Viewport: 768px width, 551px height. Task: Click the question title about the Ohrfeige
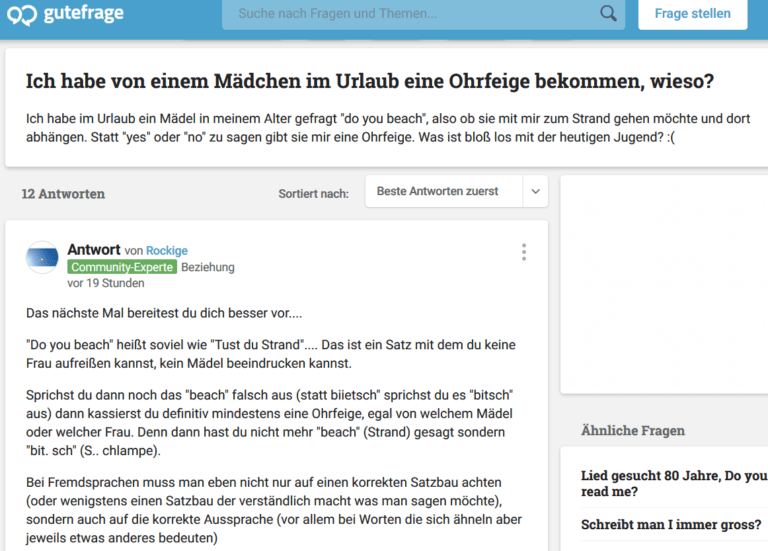pos(370,81)
